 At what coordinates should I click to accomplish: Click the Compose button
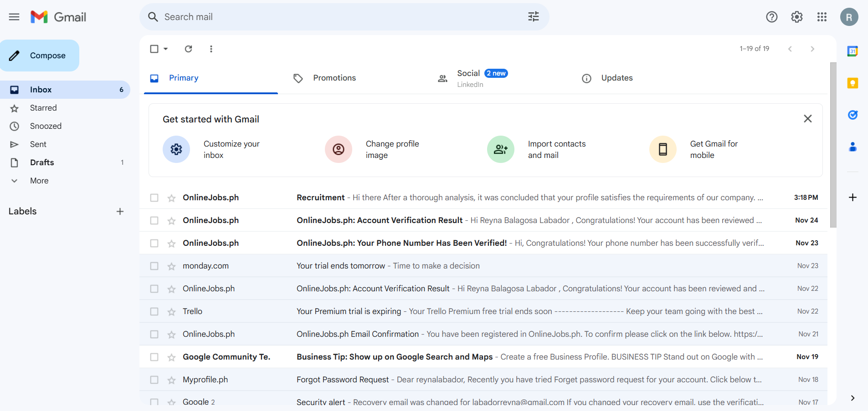point(40,56)
